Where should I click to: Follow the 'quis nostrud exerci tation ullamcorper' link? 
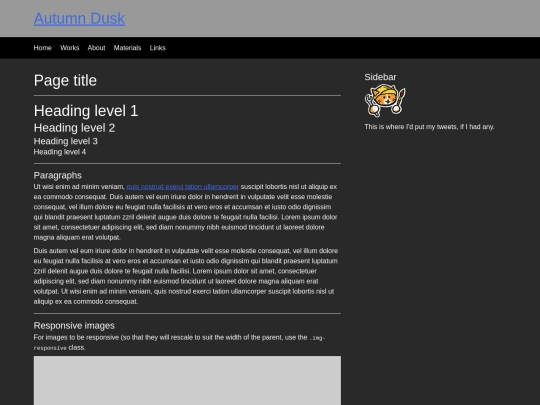click(183, 187)
